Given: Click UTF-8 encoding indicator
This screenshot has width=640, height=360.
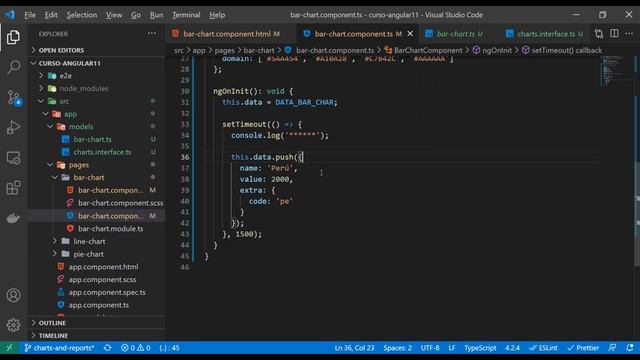Looking at the screenshot, I should point(430,348).
